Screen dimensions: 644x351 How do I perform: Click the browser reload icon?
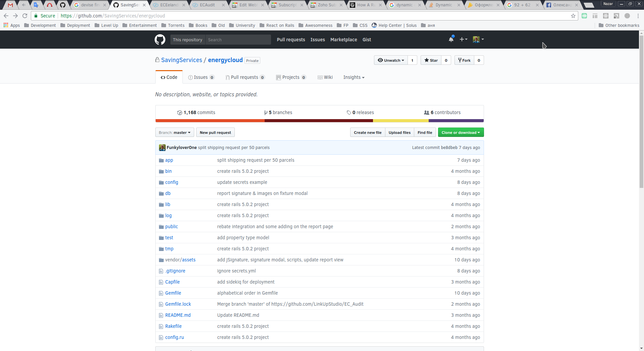pos(25,16)
